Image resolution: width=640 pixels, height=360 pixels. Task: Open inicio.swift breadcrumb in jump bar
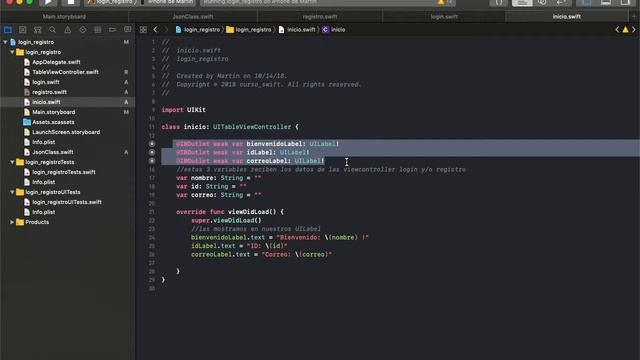(x=297, y=30)
